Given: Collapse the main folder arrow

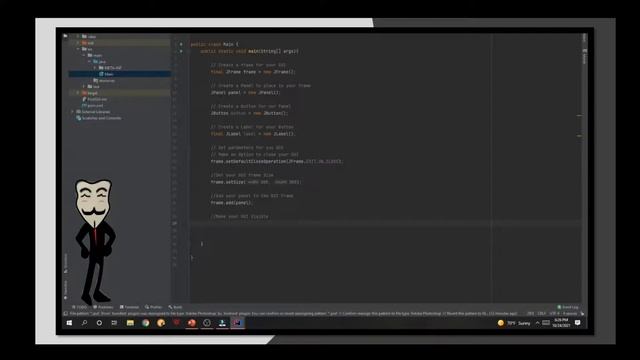Looking at the screenshot, I should 84,55.
